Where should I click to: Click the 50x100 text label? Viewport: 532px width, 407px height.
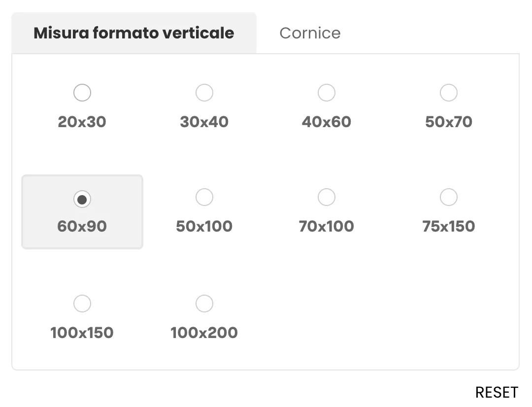click(x=204, y=226)
